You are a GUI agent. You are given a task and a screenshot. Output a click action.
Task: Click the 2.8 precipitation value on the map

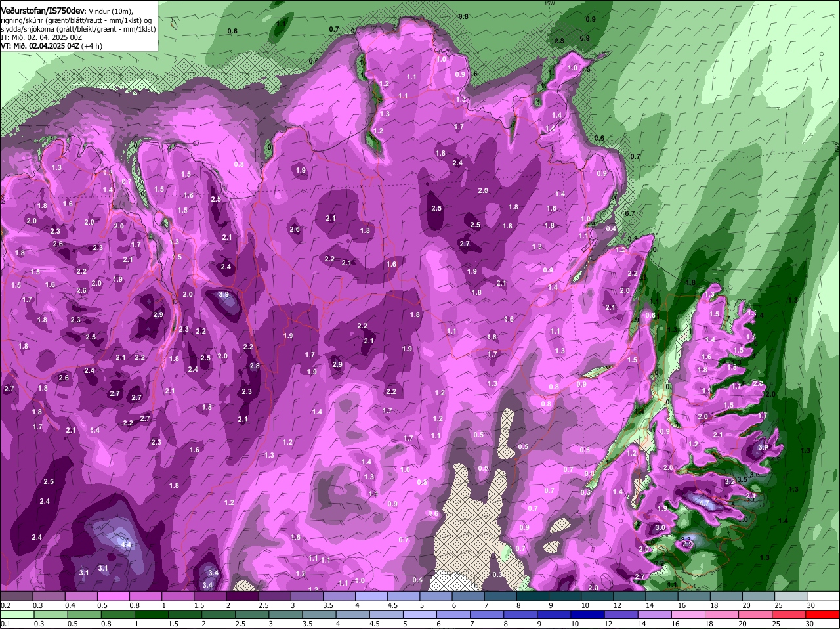(255, 366)
